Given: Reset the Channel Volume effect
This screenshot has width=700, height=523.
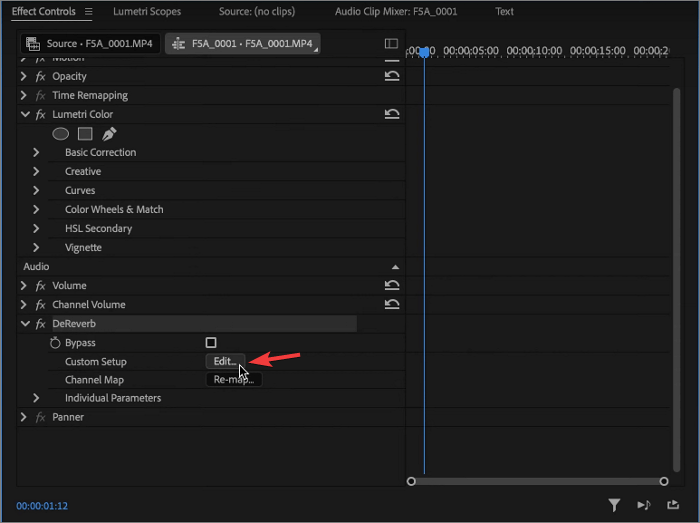Looking at the screenshot, I should [x=392, y=305].
